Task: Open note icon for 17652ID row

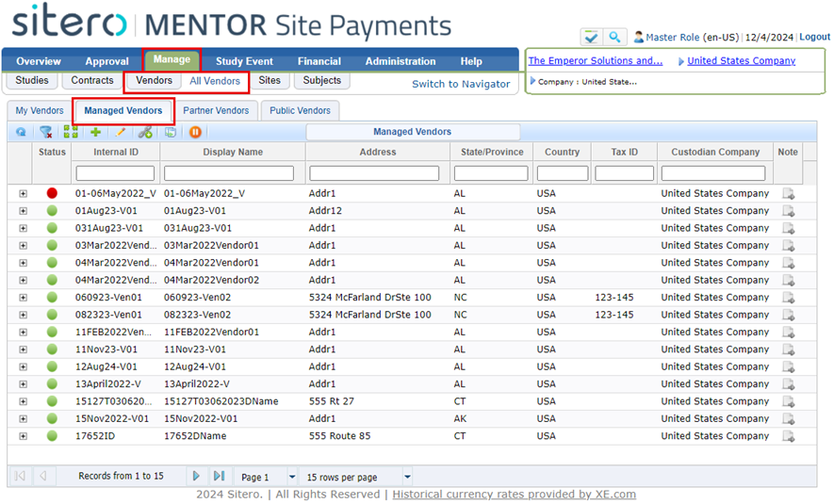Action: click(x=788, y=436)
